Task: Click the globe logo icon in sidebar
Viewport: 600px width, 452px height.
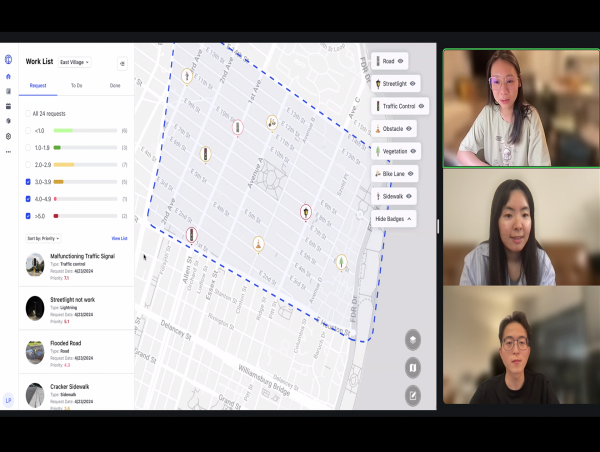Action: (8, 59)
